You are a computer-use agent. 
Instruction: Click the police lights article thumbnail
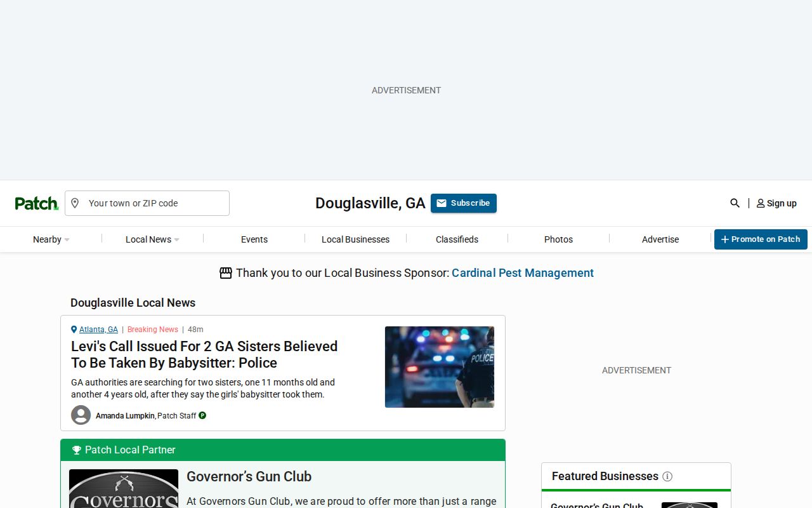click(x=440, y=367)
